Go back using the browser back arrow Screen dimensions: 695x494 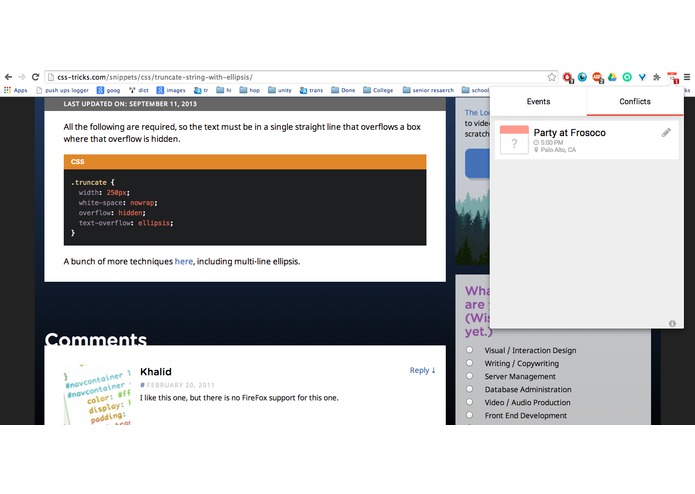[8, 77]
